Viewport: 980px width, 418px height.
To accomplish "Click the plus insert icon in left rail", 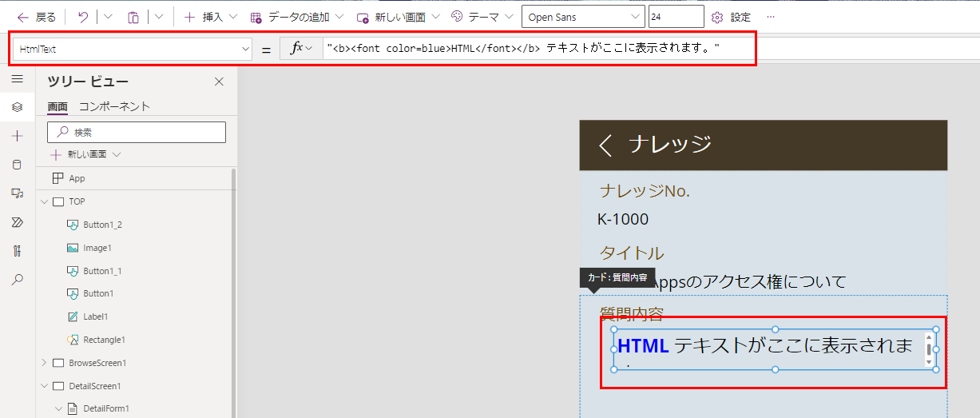I will pos(17,136).
